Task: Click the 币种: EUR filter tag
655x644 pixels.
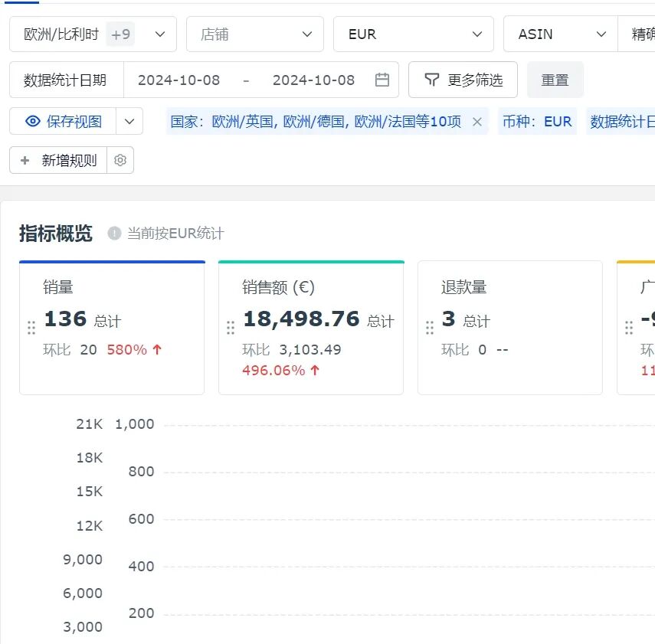Action: click(537, 121)
